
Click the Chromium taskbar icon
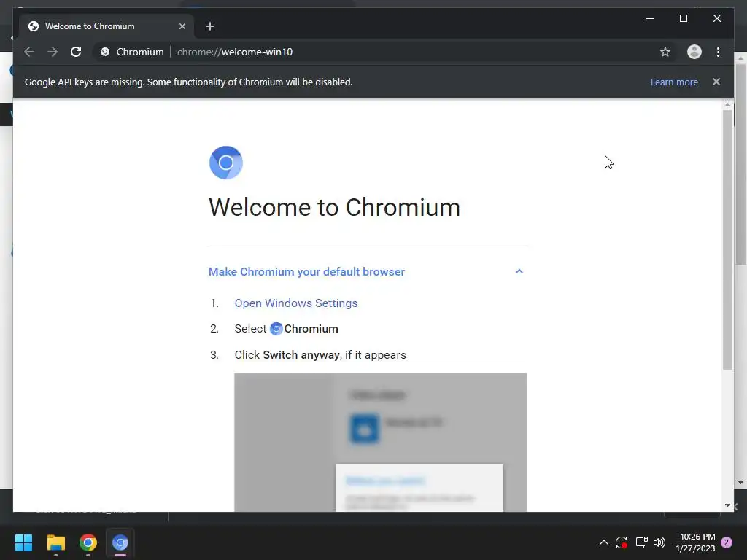point(120,542)
